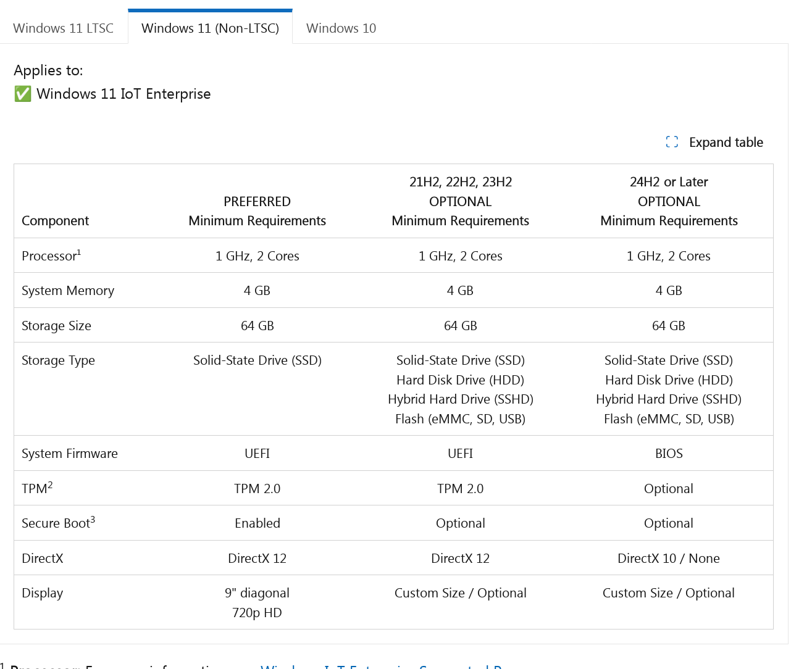Click '64 GB' in the 24H2 or Later column
Screen dimensions: 812x669
pos(669,326)
